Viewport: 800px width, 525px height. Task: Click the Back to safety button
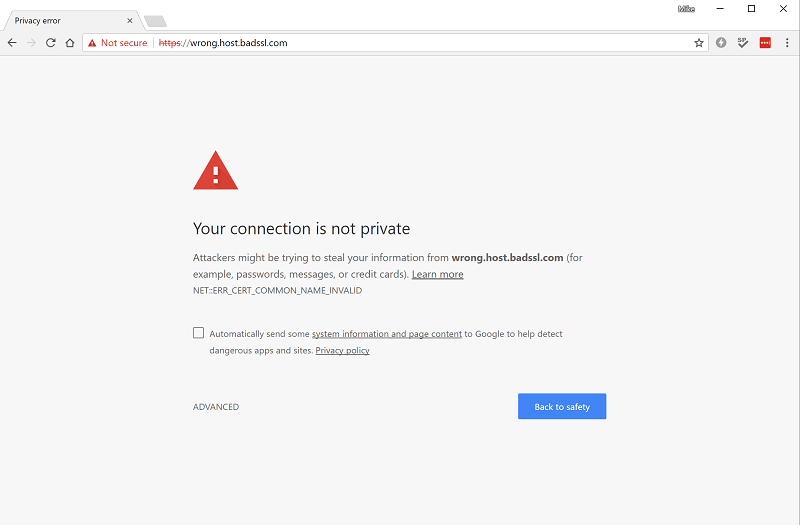click(x=562, y=407)
